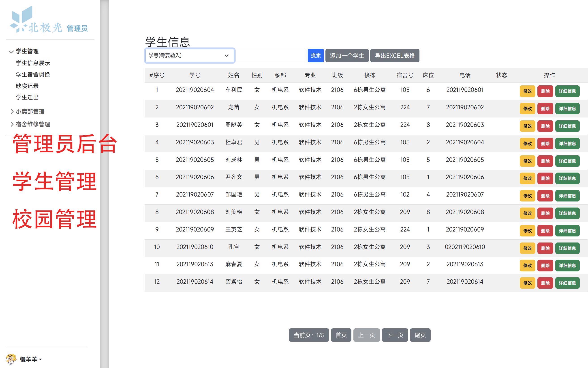
Task: Click student ID 202119020604 cell
Action: (x=195, y=90)
